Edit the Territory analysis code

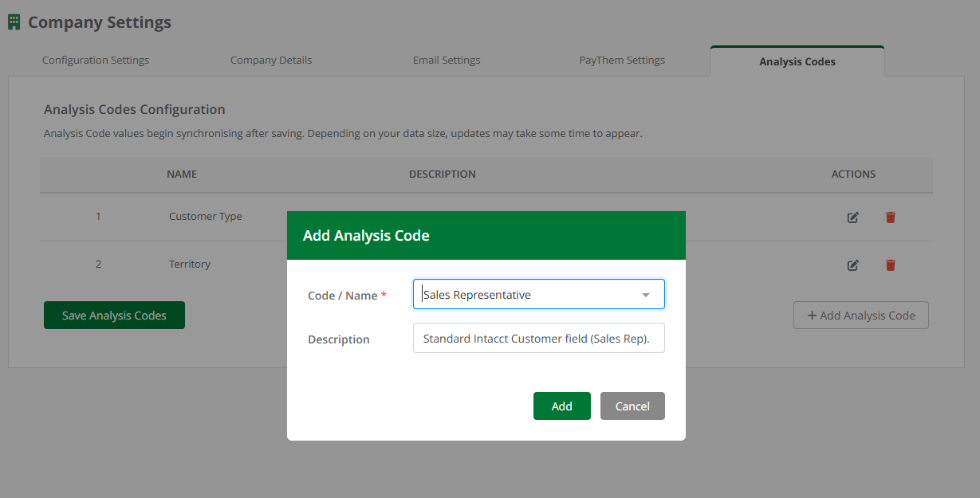pyautogui.click(x=852, y=264)
